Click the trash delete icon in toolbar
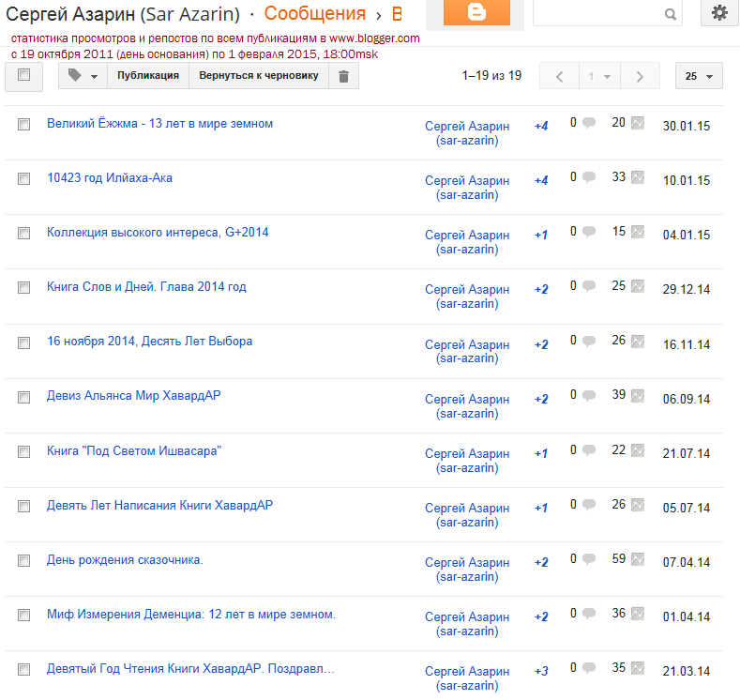 pos(343,76)
